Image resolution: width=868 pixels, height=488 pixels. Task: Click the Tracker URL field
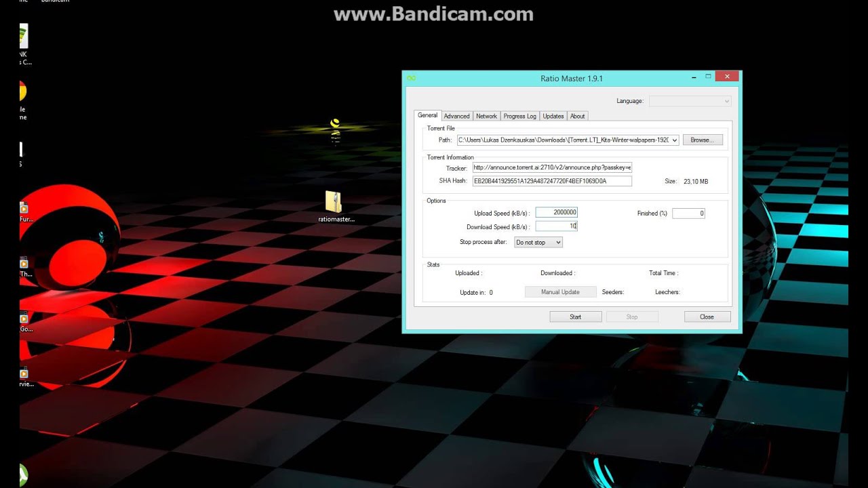tap(553, 167)
